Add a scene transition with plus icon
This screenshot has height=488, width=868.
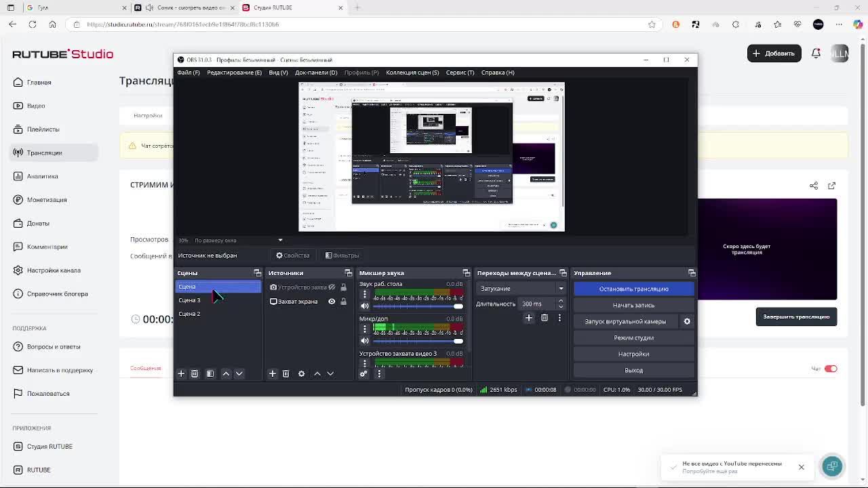[529, 317]
